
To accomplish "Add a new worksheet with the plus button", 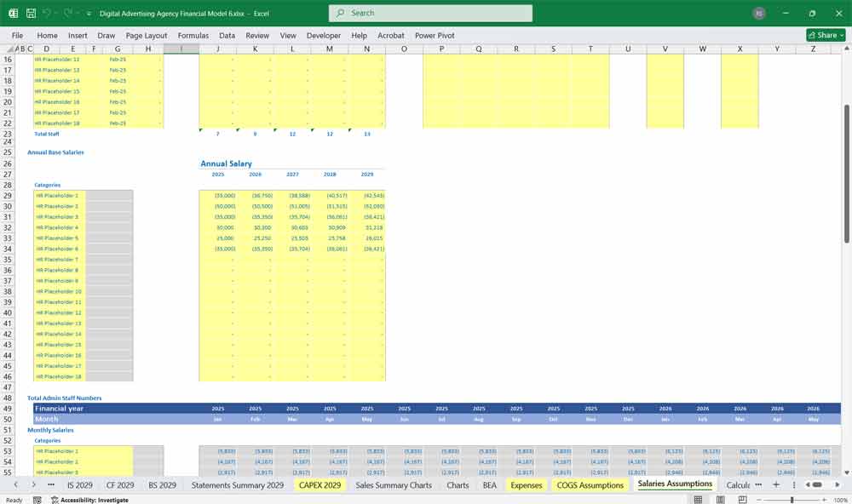I will (776, 484).
